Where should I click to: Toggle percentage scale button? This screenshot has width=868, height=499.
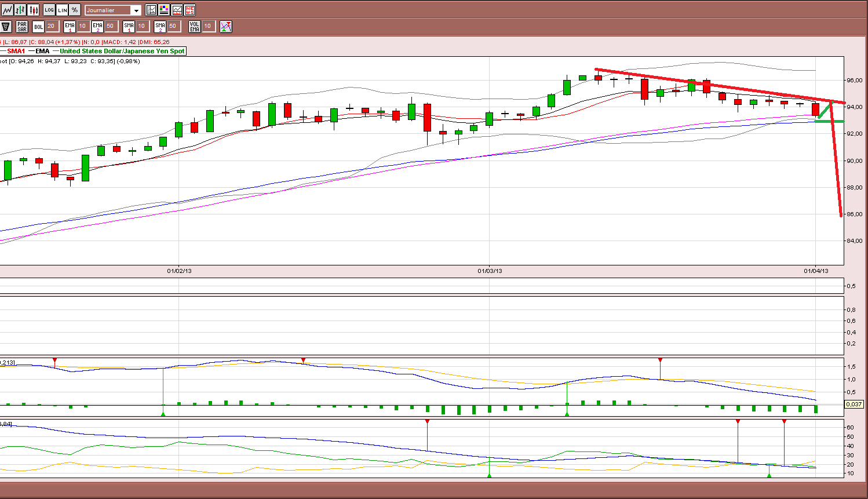pyautogui.click(x=75, y=10)
